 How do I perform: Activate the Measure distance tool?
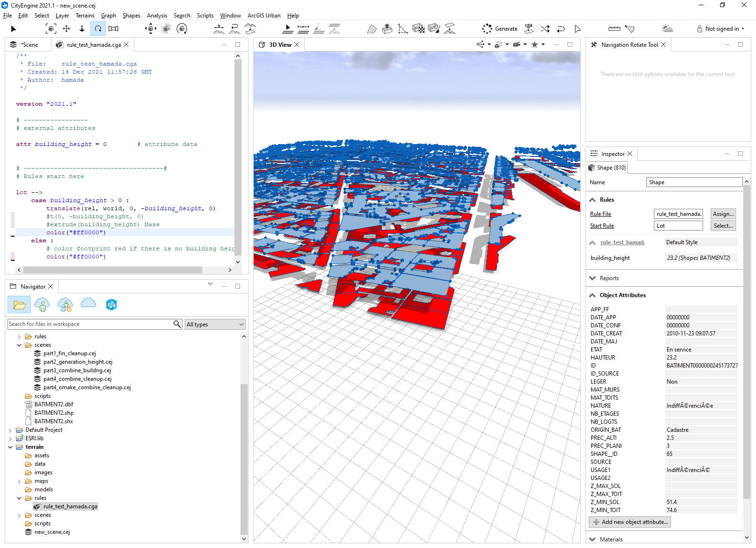pyautogui.click(x=614, y=28)
